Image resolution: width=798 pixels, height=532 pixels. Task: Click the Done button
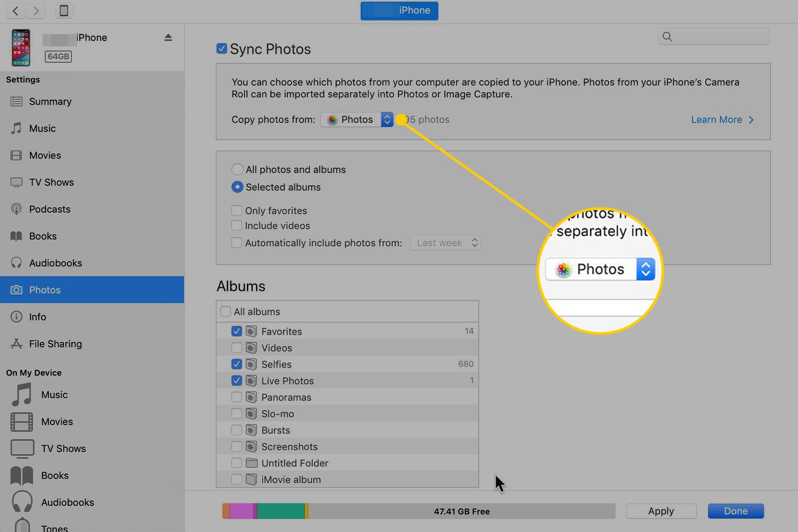736,511
